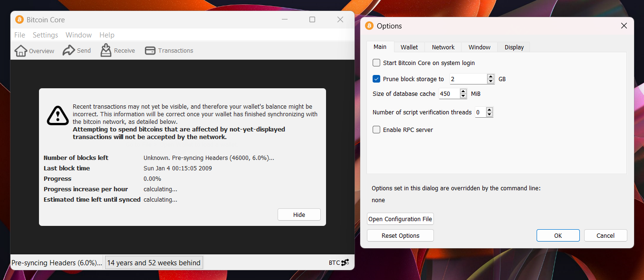Open the File menu
This screenshot has height=280, width=644.
(19, 35)
